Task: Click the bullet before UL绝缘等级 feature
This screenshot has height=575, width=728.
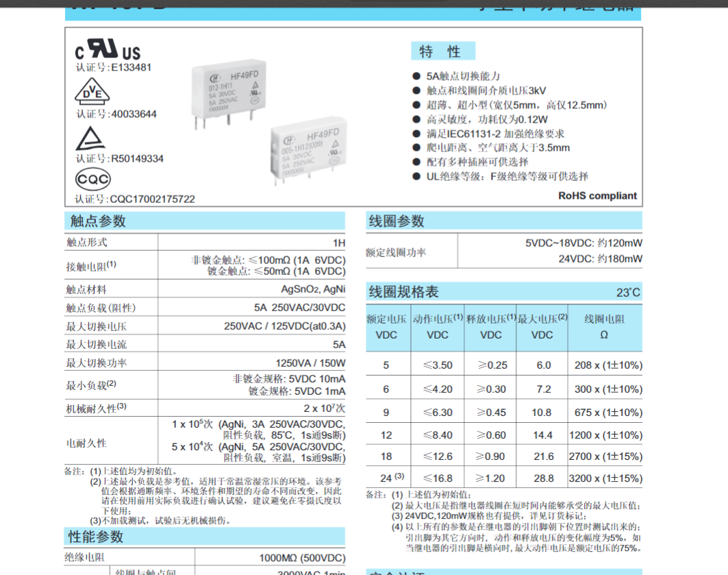Action: 416,176
